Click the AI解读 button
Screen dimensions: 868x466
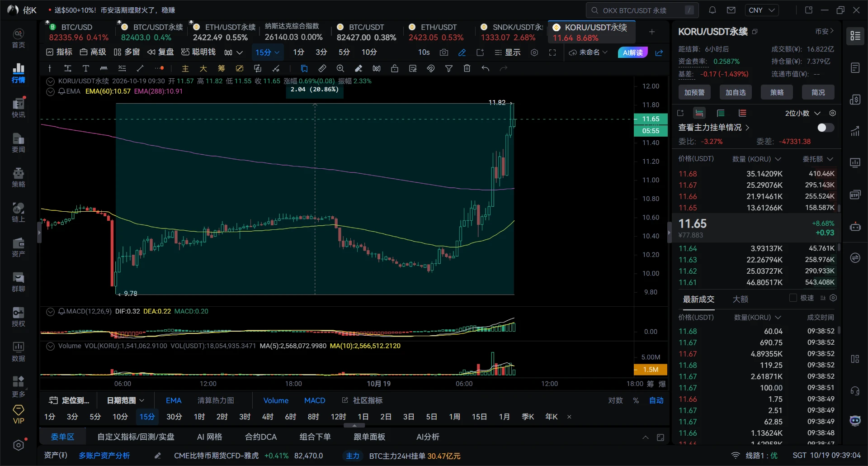(632, 52)
